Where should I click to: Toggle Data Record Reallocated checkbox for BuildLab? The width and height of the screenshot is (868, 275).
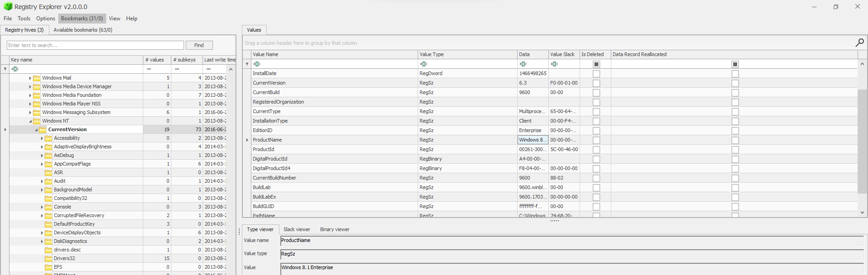tap(735, 188)
